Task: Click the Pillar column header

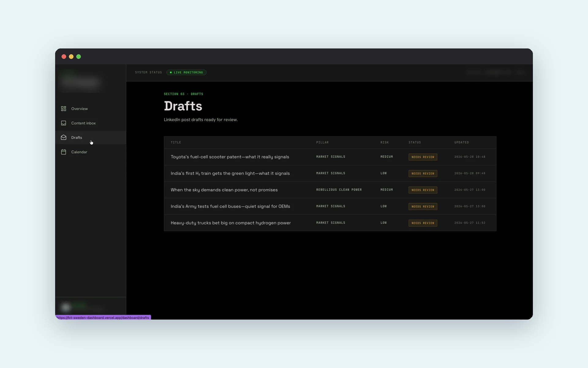Action: point(322,142)
